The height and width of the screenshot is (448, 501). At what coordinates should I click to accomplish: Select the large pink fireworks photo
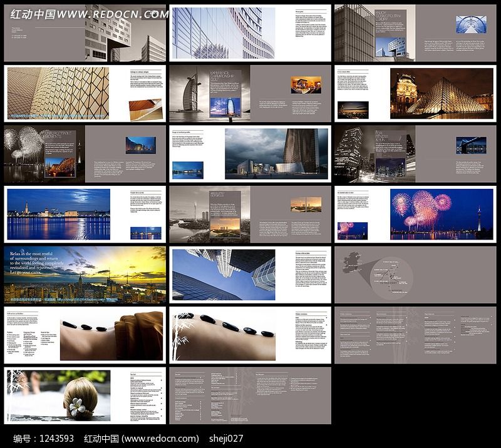(442, 214)
